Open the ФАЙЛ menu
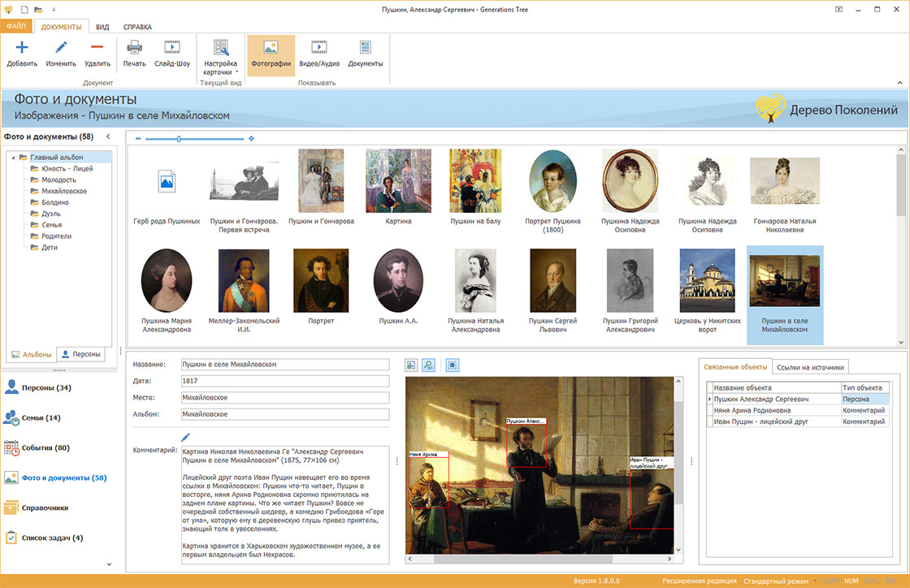910x588 pixels. point(16,26)
